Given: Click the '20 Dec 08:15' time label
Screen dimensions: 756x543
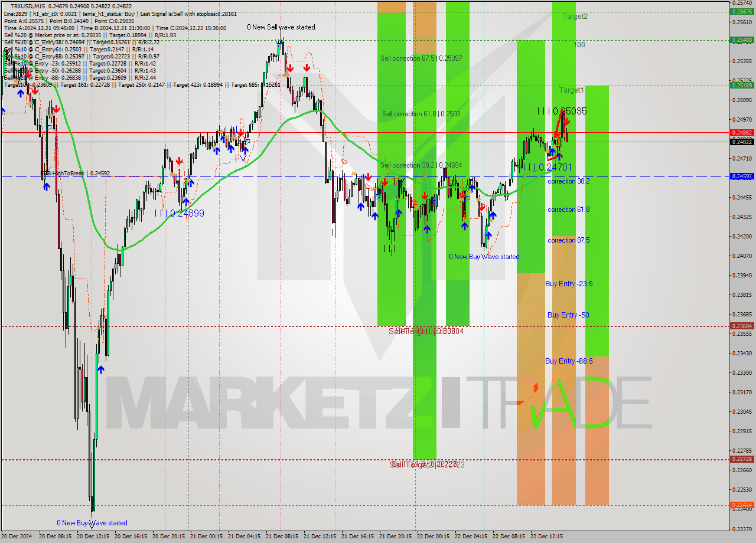Looking at the screenshot, I should [x=56, y=537].
